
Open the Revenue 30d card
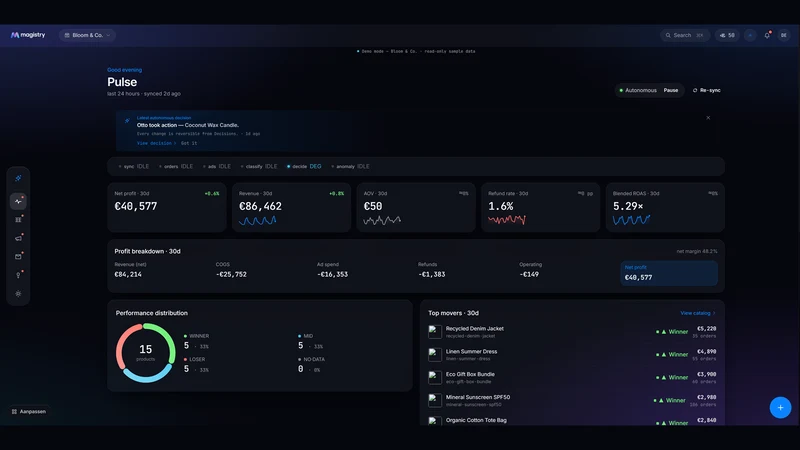(291, 208)
